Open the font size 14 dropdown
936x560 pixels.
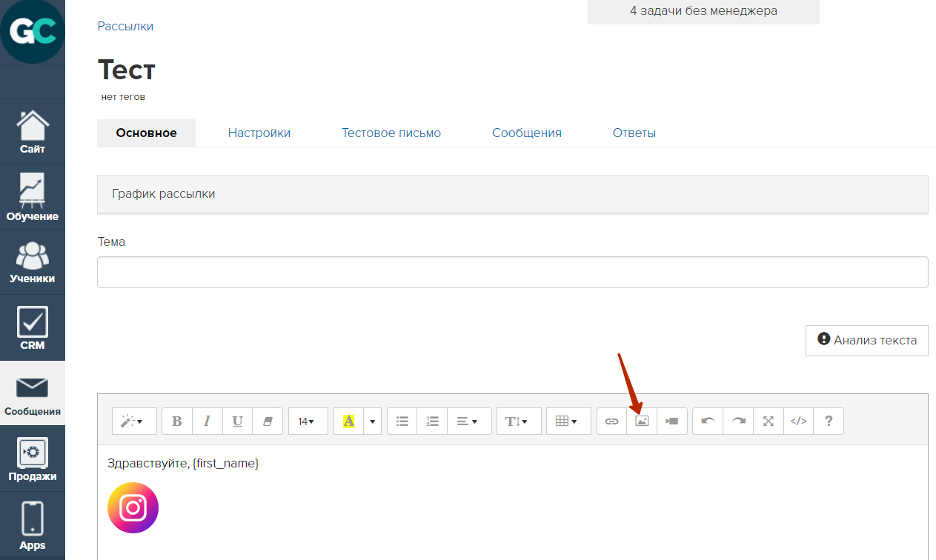point(307,421)
